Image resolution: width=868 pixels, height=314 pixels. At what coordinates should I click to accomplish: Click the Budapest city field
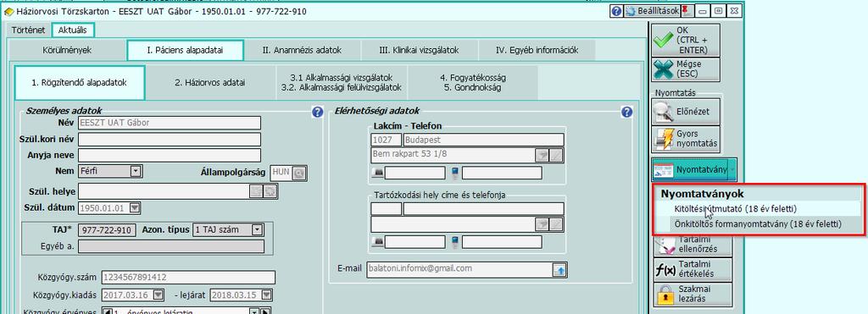484,140
